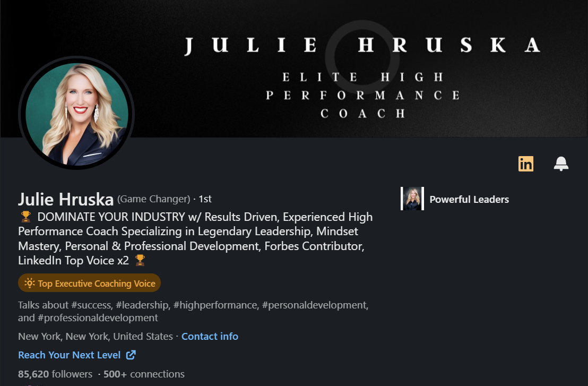Select the #highperformance hashtag
The image size is (588, 386).
coord(215,305)
